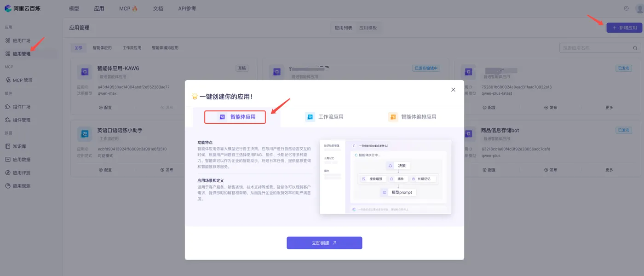The image size is (644, 276).
Task: Click the 应用数据 sidebar icon
Action: [8, 160]
